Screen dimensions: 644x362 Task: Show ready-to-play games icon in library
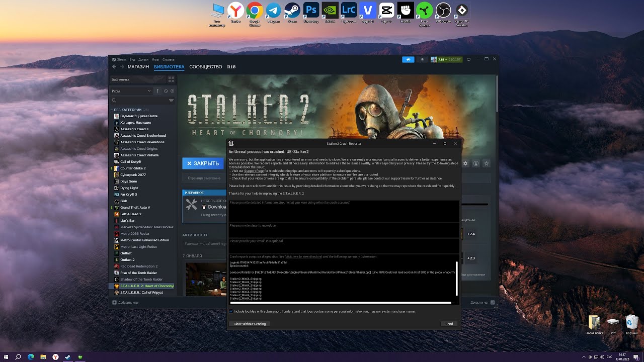tap(172, 91)
